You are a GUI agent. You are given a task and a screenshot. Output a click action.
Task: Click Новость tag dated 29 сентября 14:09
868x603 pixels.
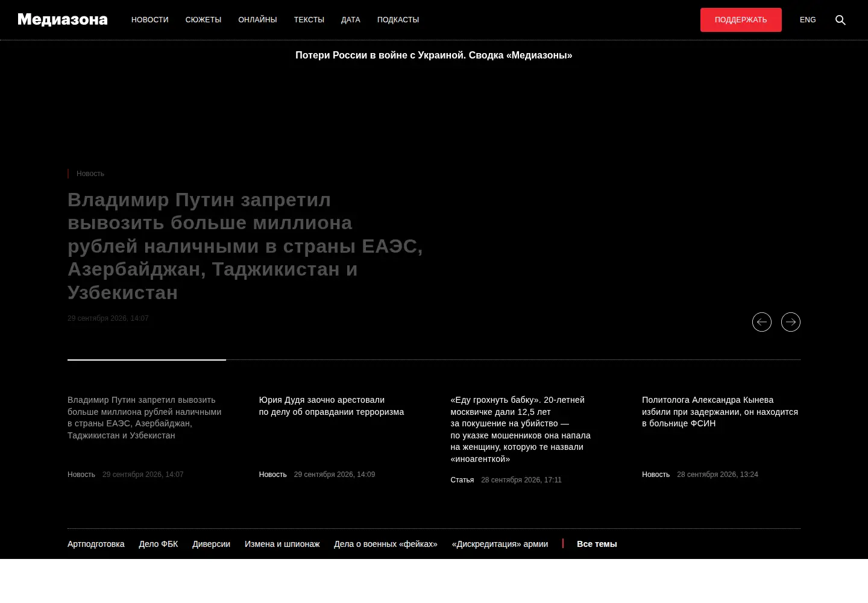pos(273,475)
